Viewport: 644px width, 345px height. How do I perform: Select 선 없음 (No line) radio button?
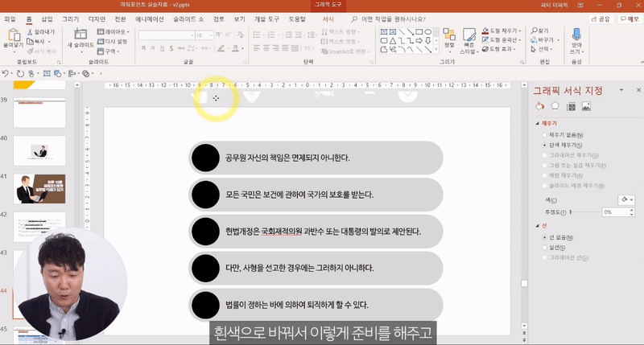pyautogui.click(x=545, y=237)
